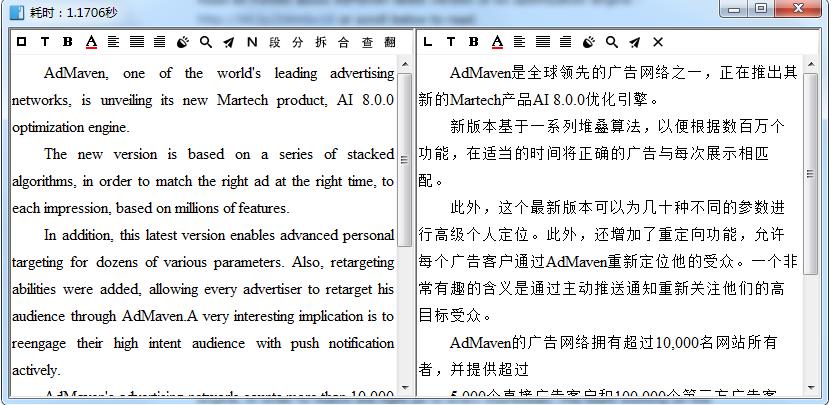The image size is (834, 405).
Task: Click the square icon in left pane toolbar
Action: [x=21, y=42]
